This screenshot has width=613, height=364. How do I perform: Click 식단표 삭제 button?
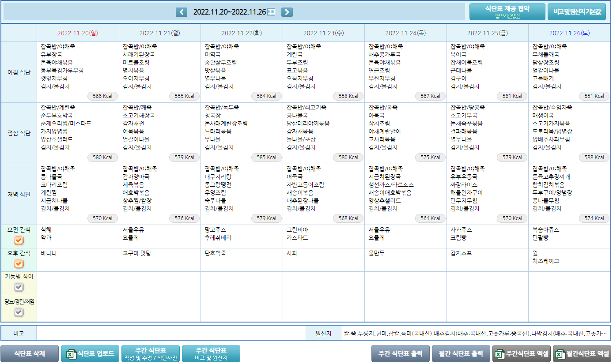[30, 354]
